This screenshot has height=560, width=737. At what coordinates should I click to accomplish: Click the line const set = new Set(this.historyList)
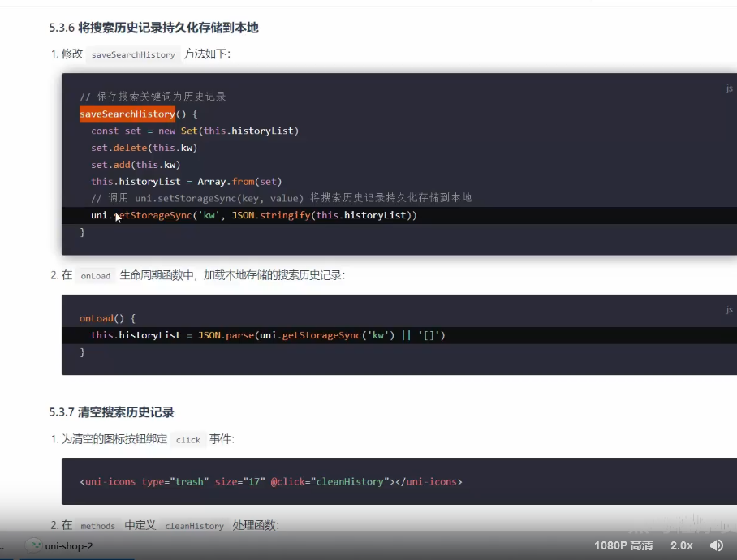coord(195,131)
